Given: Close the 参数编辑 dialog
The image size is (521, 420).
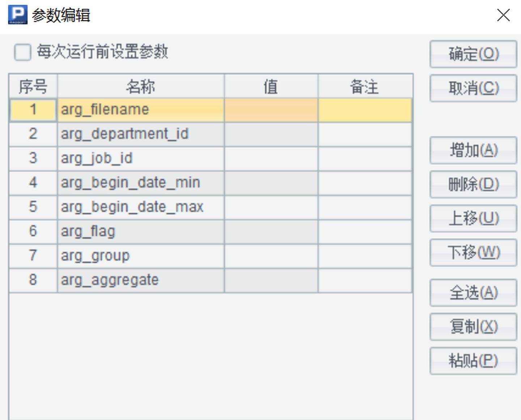Looking at the screenshot, I should 503,15.
